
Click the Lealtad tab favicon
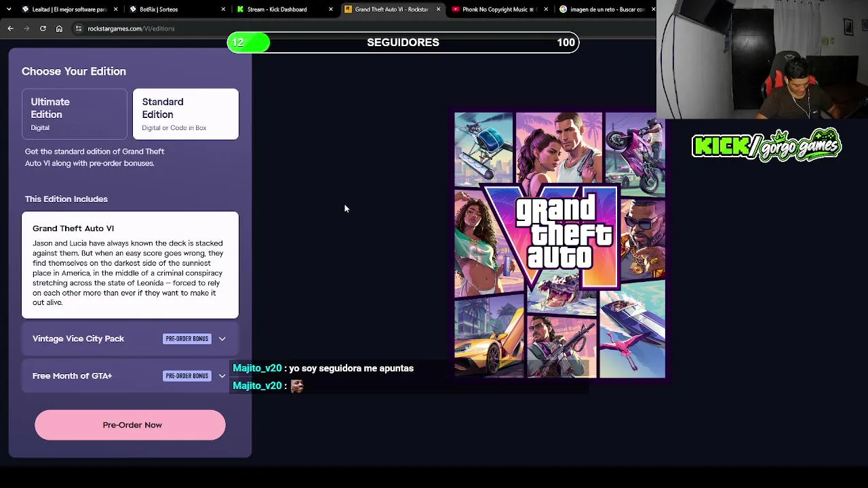pos(25,9)
